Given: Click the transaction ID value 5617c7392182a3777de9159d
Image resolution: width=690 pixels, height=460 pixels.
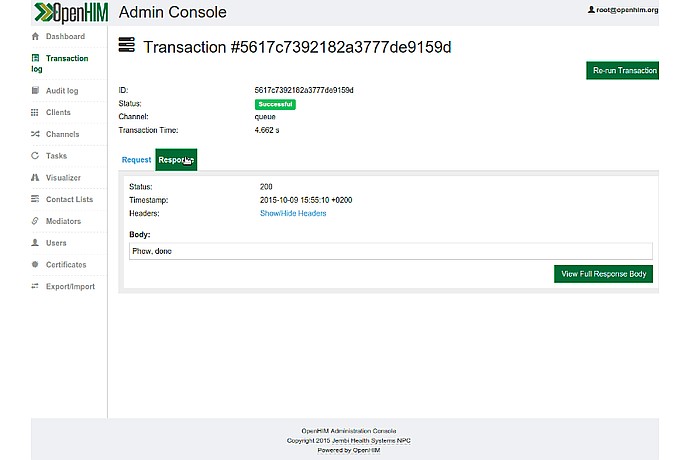Looking at the screenshot, I should pos(304,90).
